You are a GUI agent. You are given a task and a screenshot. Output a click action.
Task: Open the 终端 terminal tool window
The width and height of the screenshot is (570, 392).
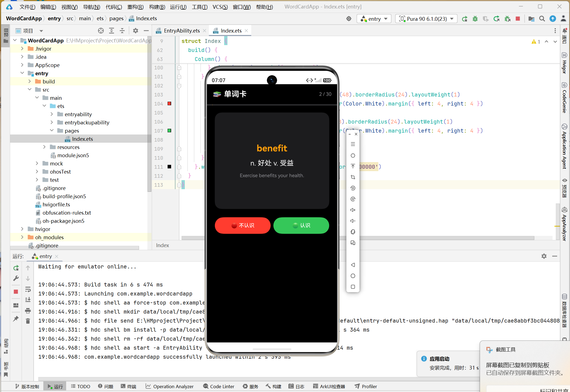(x=128, y=386)
